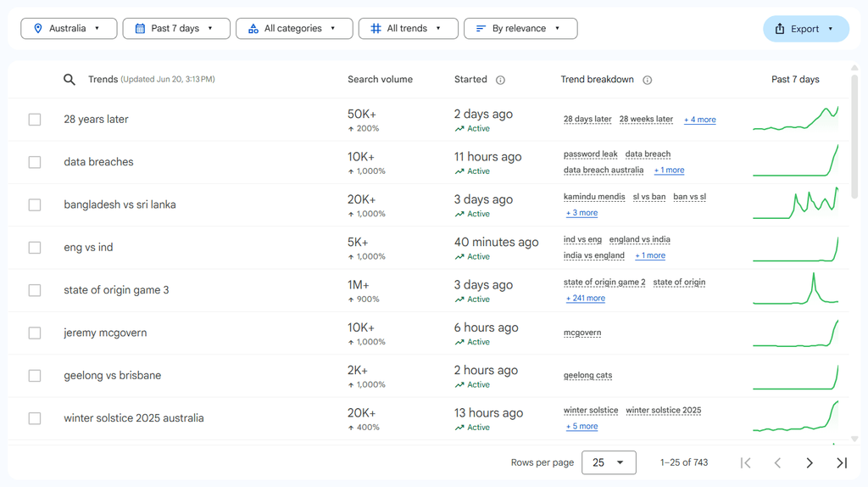Open the All categories filter
The height and width of the screenshot is (487, 868).
pyautogui.click(x=292, y=29)
